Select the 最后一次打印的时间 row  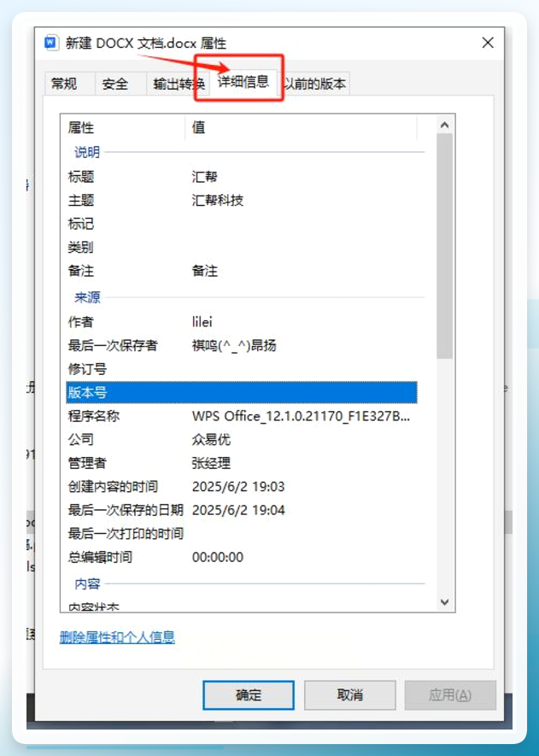click(x=241, y=533)
